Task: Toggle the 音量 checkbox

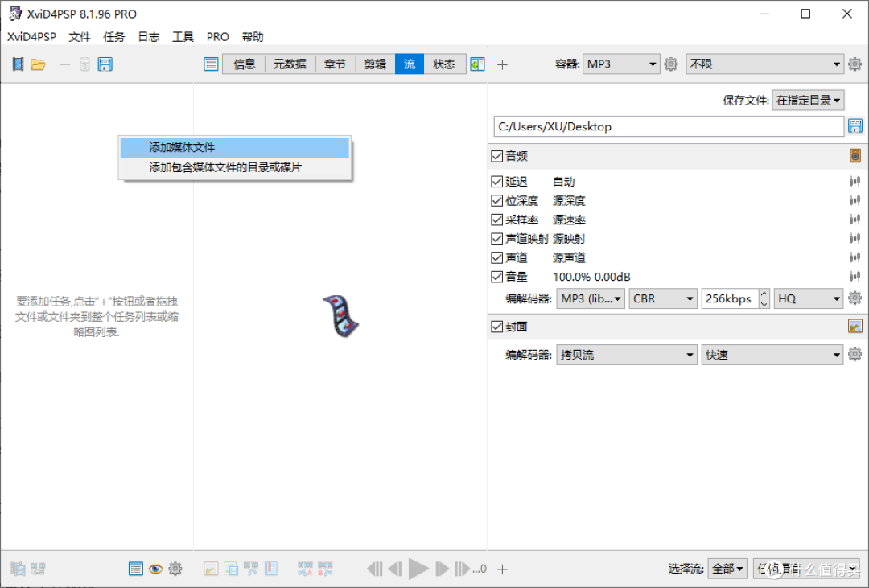Action: (496, 276)
